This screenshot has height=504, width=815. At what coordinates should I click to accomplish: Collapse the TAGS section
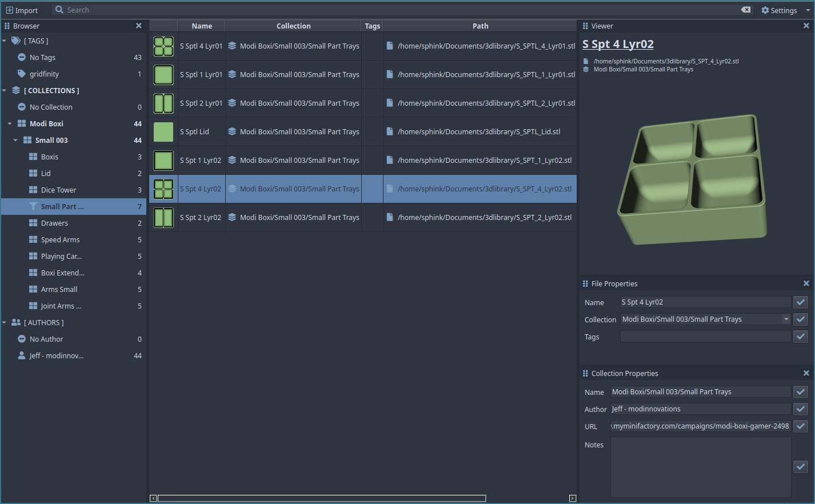click(x=5, y=41)
